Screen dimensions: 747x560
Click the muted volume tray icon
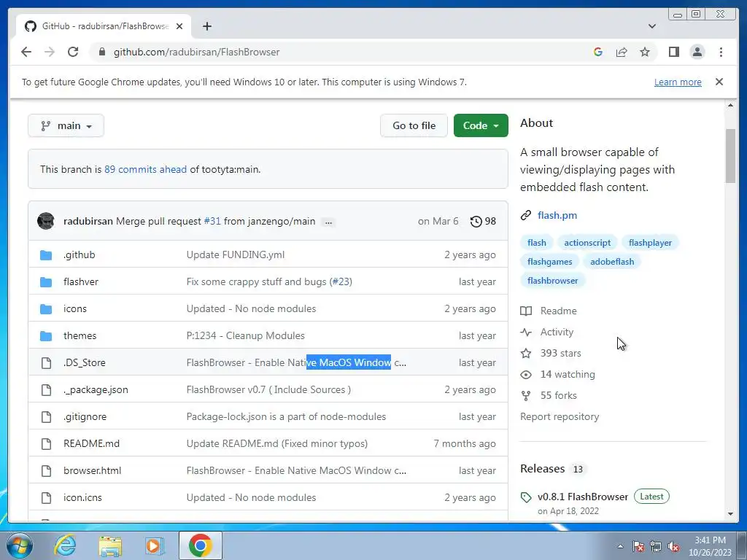tap(673, 547)
